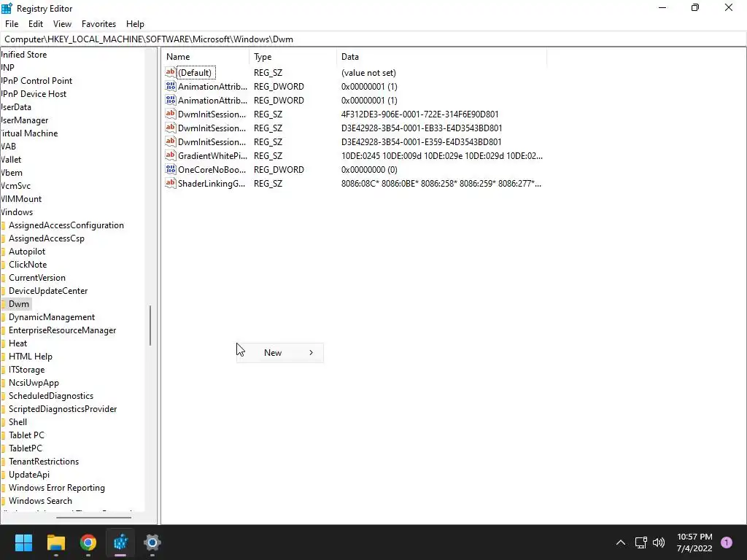Select the highlighted Dwm key
This screenshot has width=747, height=560.
tap(18, 304)
